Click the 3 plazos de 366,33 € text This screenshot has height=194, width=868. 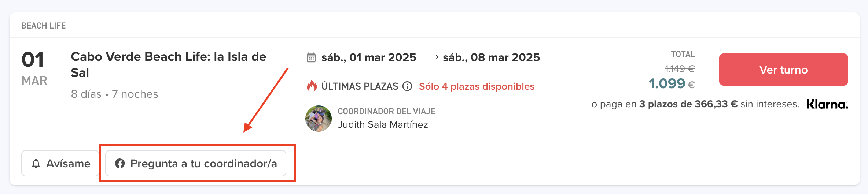coord(688,104)
